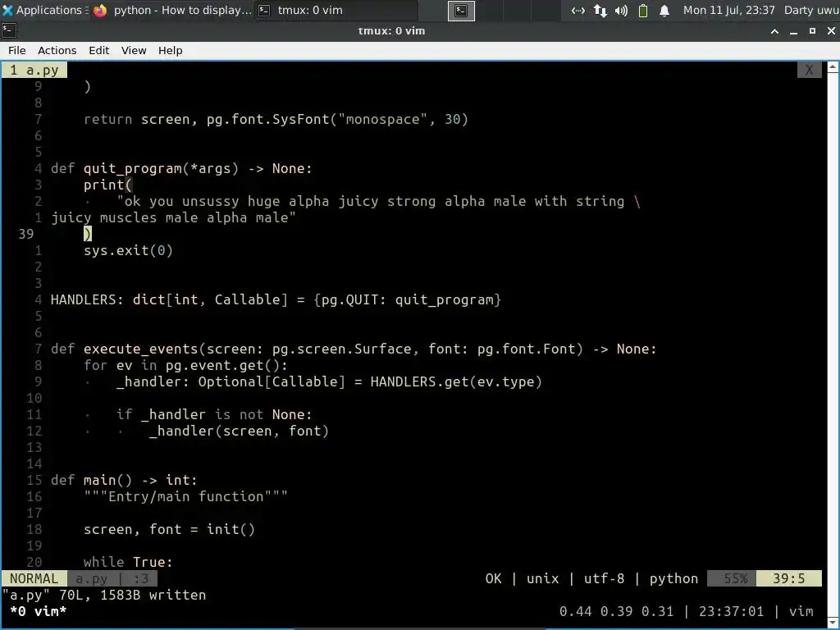
Task: Click the 'if _handler is not None:' line
Action: click(x=214, y=414)
